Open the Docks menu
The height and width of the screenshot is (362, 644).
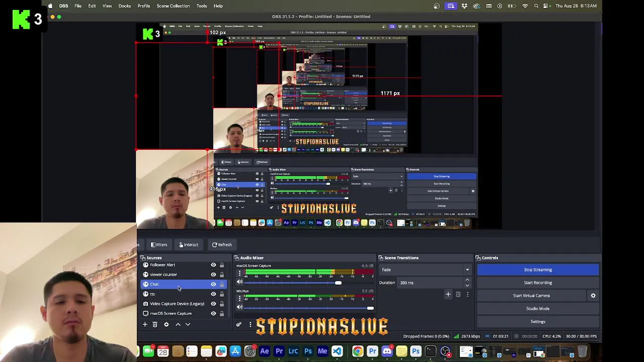click(125, 6)
